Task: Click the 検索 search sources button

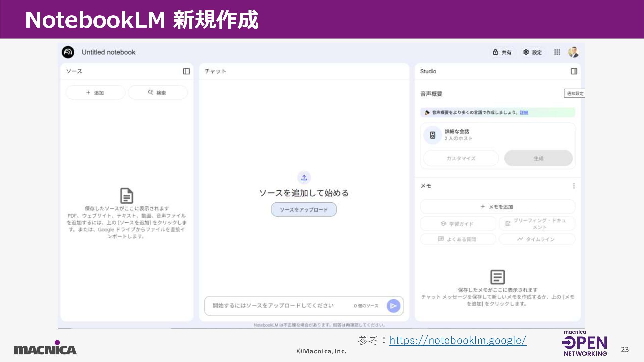Action: pyautogui.click(x=158, y=93)
